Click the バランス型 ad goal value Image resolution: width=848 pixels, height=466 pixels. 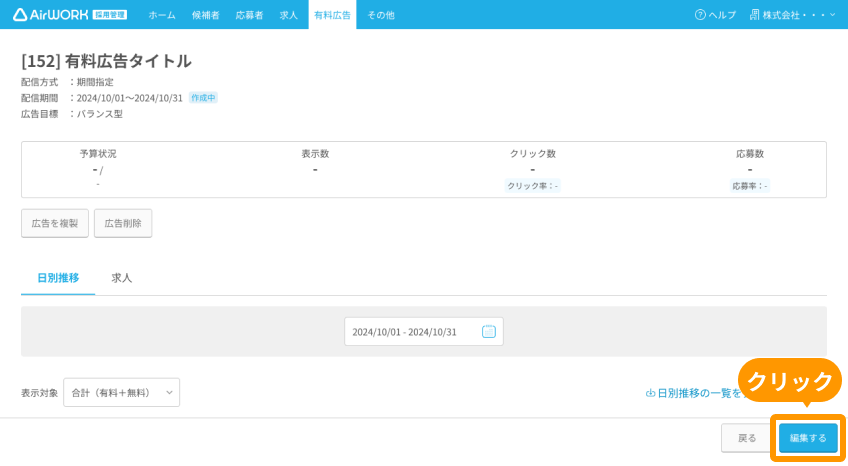[100, 114]
